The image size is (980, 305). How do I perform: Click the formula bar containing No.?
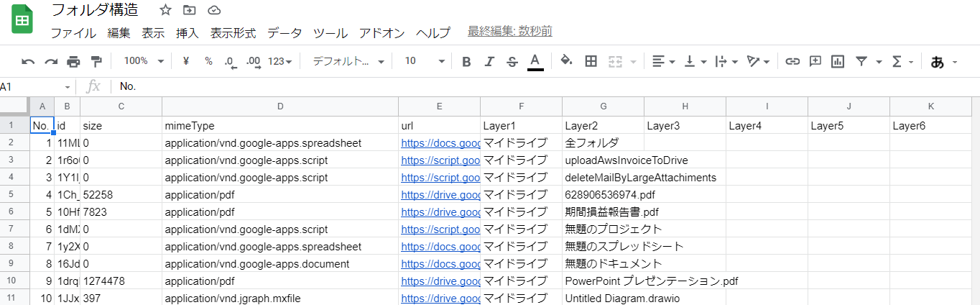pyautogui.click(x=546, y=86)
